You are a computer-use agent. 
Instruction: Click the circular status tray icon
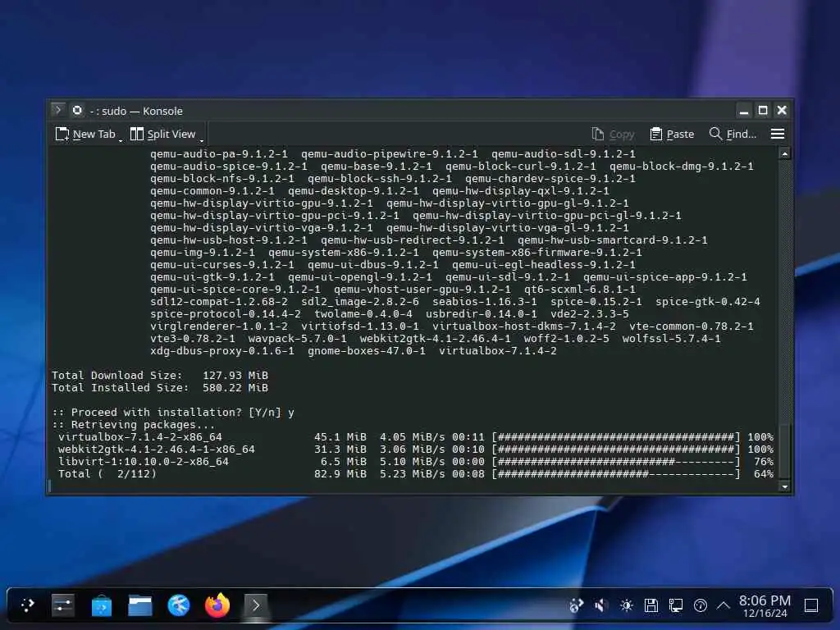pyautogui.click(x=701, y=605)
